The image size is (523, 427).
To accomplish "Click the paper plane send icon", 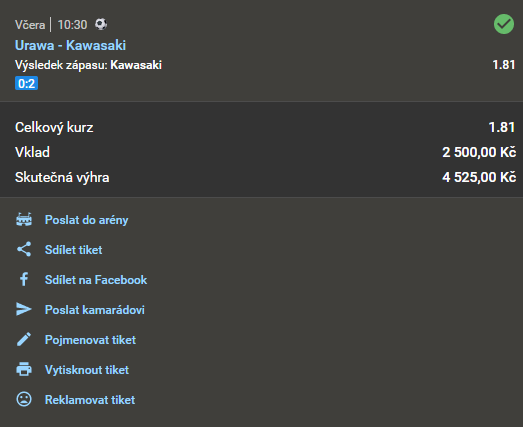I will [24, 309].
